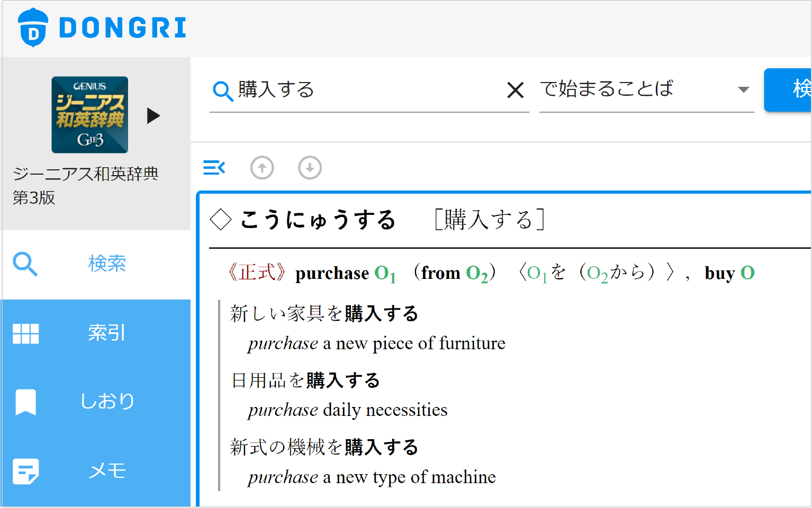Click example 日用品を購入する
Screen dimensions: 812x508
[x=305, y=380]
